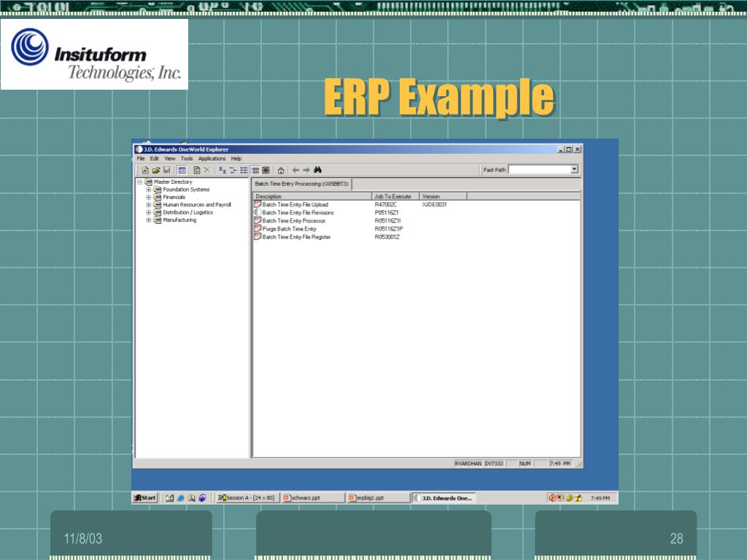Image resolution: width=747 pixels, height=560 pixels.
Task: Click the R05116Z1P job cell
Action: click(389, 228)
